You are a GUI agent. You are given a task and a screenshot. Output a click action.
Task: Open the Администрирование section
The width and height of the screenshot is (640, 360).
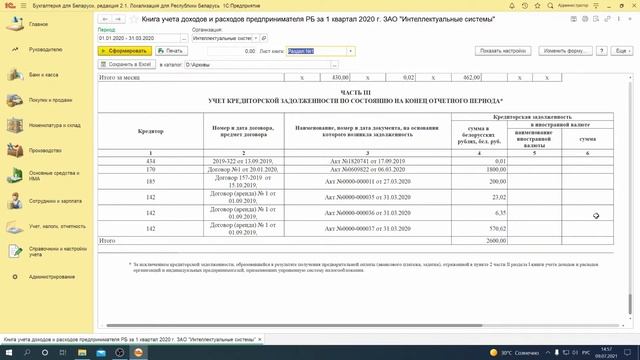pos(51,277)
